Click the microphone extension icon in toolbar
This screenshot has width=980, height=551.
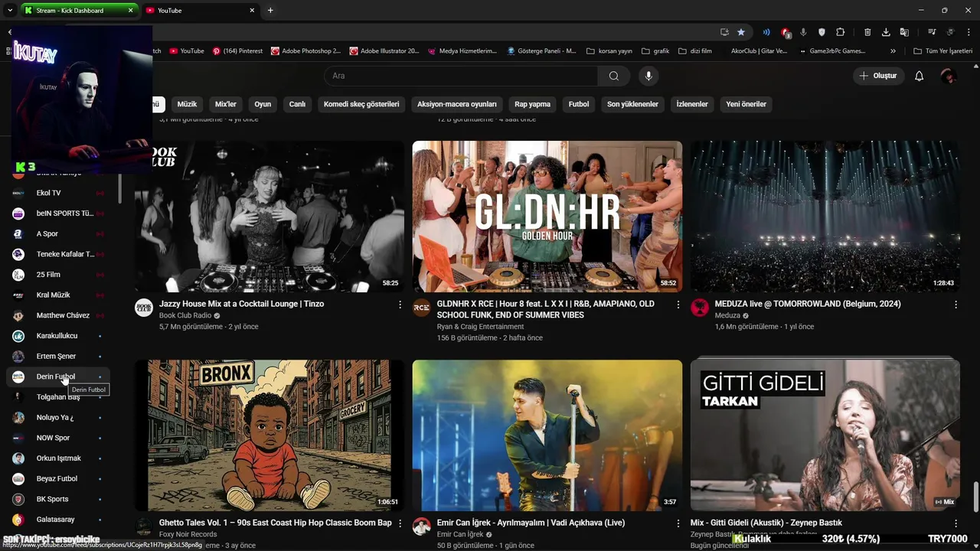803,32
